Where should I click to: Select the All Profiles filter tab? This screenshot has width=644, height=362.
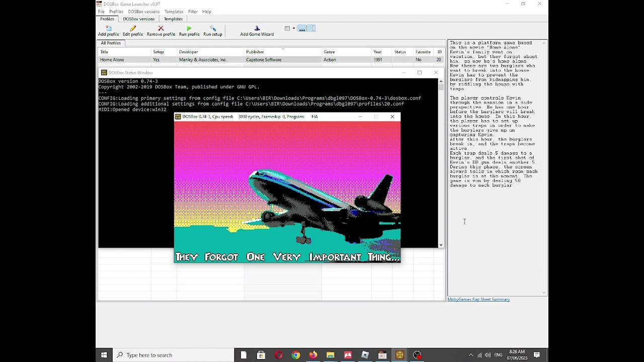click(x=111, y=43)
